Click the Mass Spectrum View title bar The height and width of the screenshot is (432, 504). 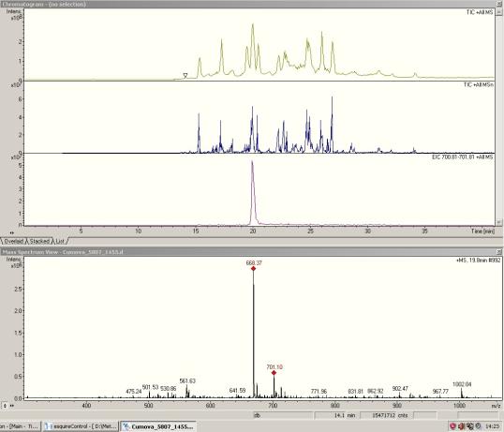click(x=247, y=252)
